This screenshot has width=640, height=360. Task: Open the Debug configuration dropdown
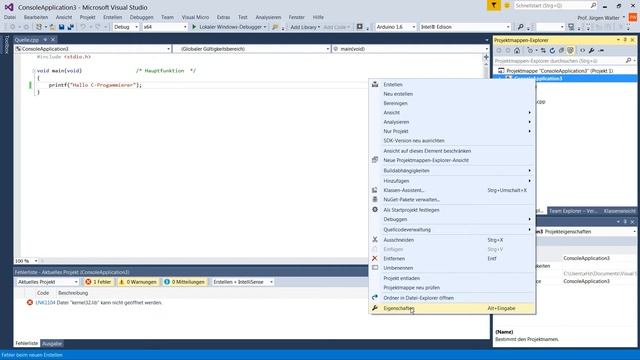click(x=126, y=27)
